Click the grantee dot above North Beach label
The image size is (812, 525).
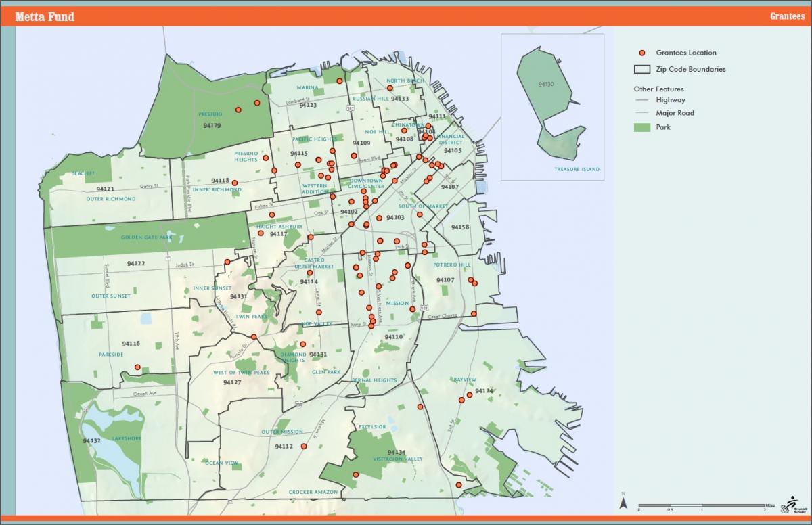click(x=390, y=88)
